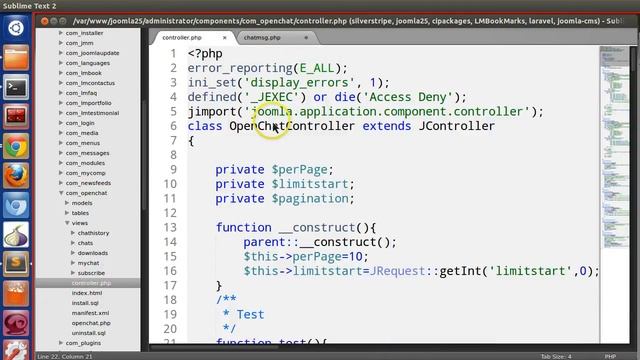Close the chatmsg.php tab
Image resolution: width=640 pixels, height=360 pixels.
tap(306, 38)
